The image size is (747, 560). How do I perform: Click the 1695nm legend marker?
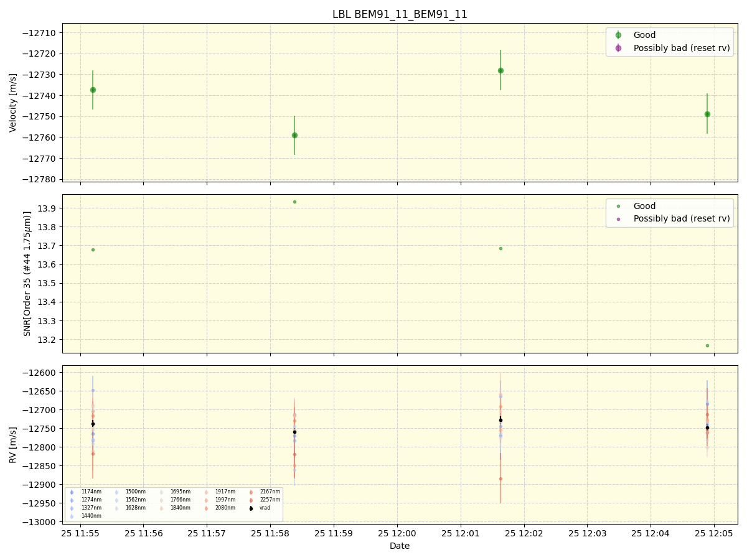click(161, 492)
